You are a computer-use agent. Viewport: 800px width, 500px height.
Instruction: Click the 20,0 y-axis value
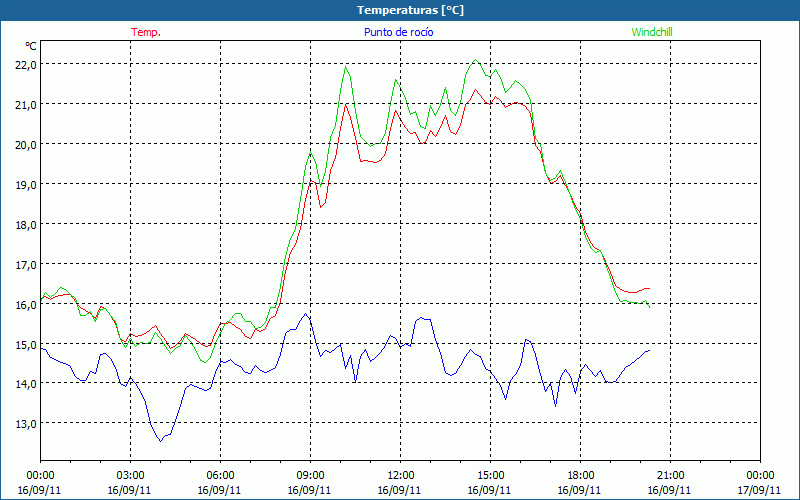[x=26, y=144]
